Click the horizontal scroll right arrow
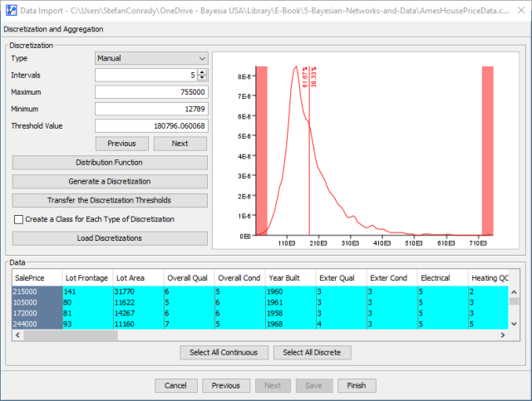The image size is (532, 401). pyautogui.click(x=503, y=335)
